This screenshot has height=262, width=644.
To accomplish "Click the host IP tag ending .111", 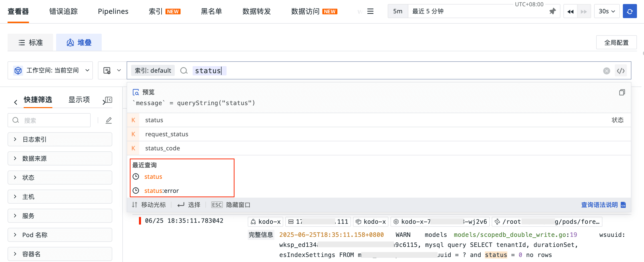I will point(318,222).
